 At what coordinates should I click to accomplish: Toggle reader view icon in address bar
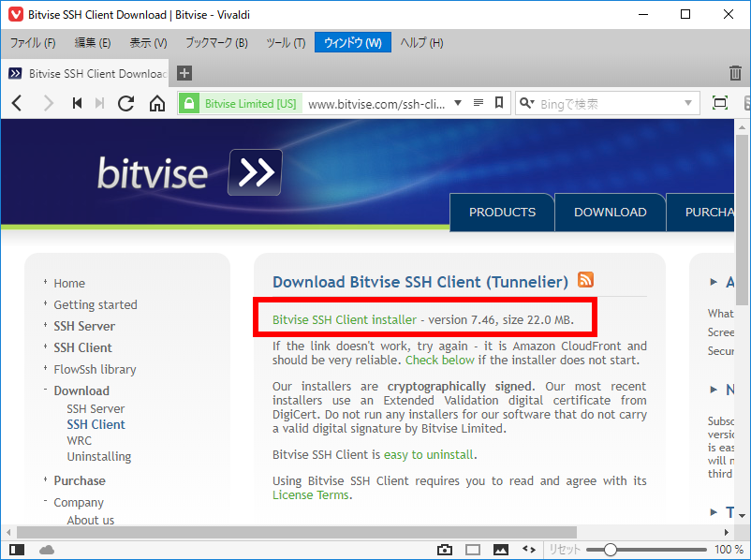[x=478, y=102]
